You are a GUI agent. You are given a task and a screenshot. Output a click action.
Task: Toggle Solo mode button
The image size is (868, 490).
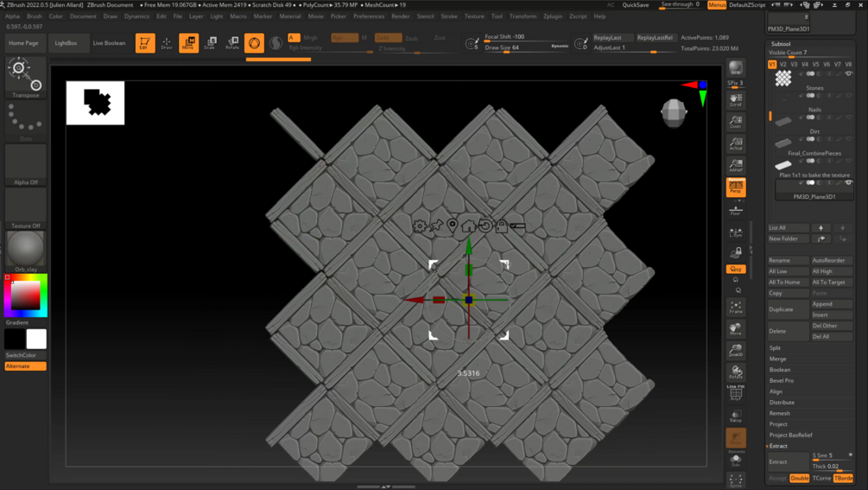coord(736,460)
